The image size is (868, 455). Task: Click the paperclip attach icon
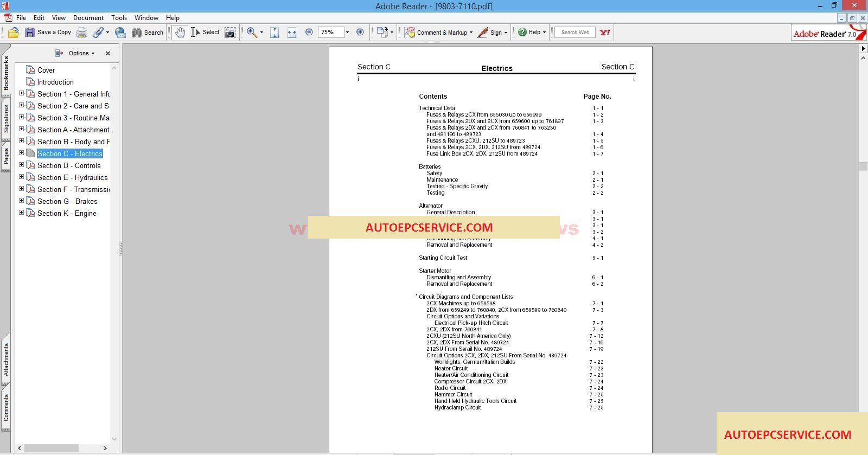point(98,33)
